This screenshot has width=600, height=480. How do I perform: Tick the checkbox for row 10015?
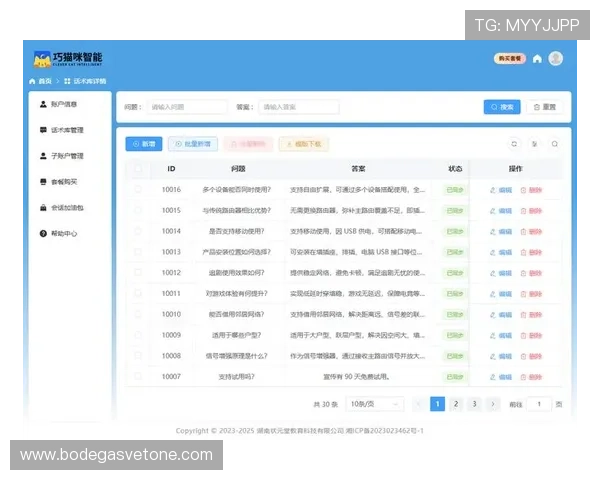(138, 210)
